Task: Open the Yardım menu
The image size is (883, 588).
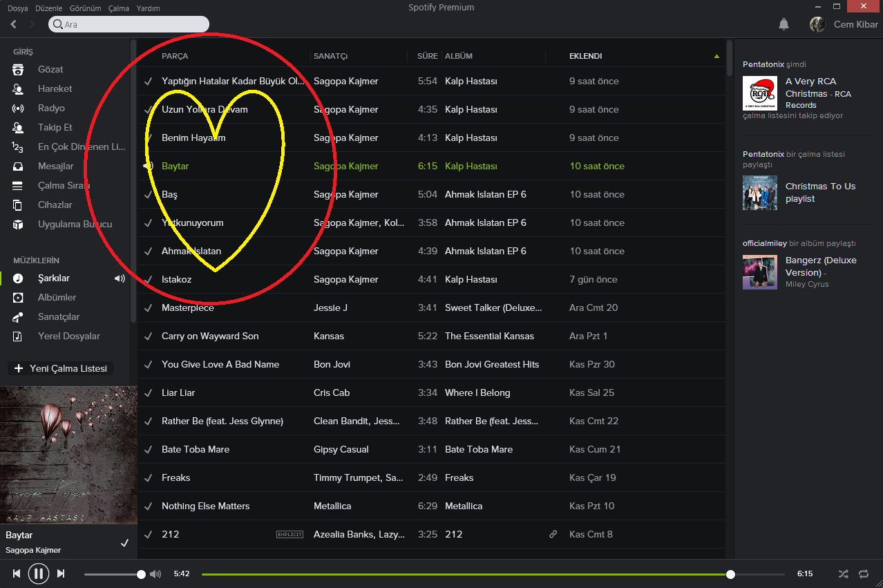Action: [148, 8]
